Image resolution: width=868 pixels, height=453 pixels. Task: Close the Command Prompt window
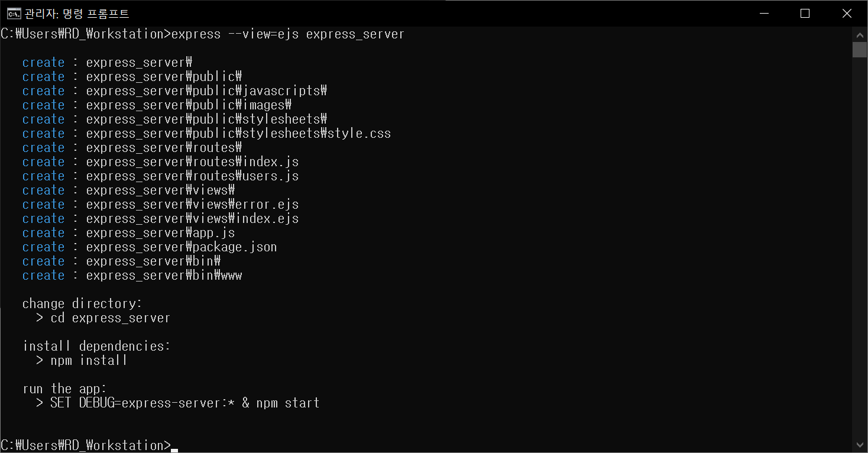pos(847,13)
